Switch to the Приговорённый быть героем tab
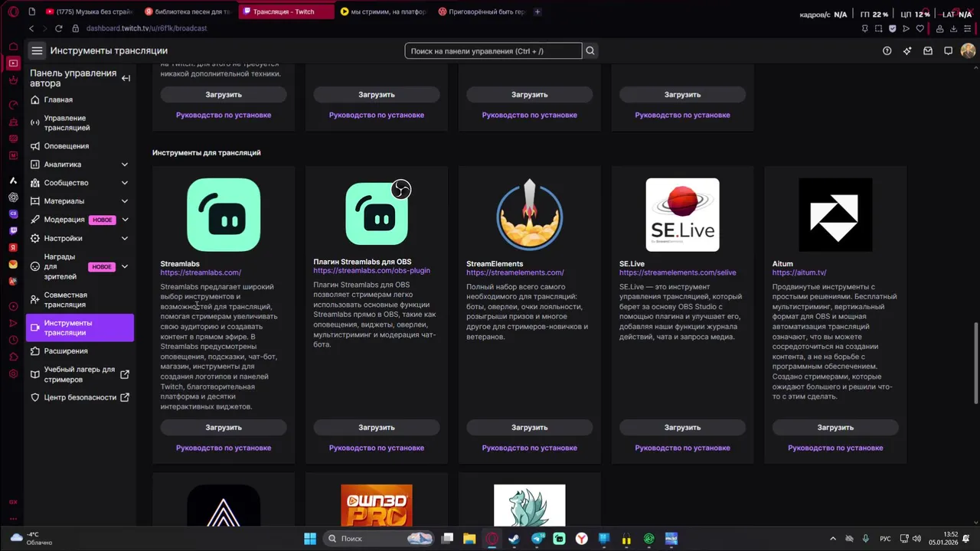Screen dimensions: 980x551 [482, 11]
